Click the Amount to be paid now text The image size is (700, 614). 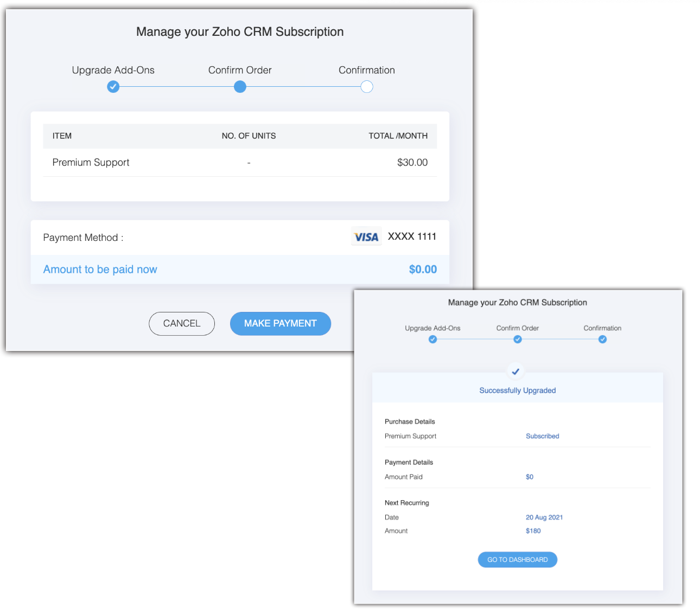100,270
